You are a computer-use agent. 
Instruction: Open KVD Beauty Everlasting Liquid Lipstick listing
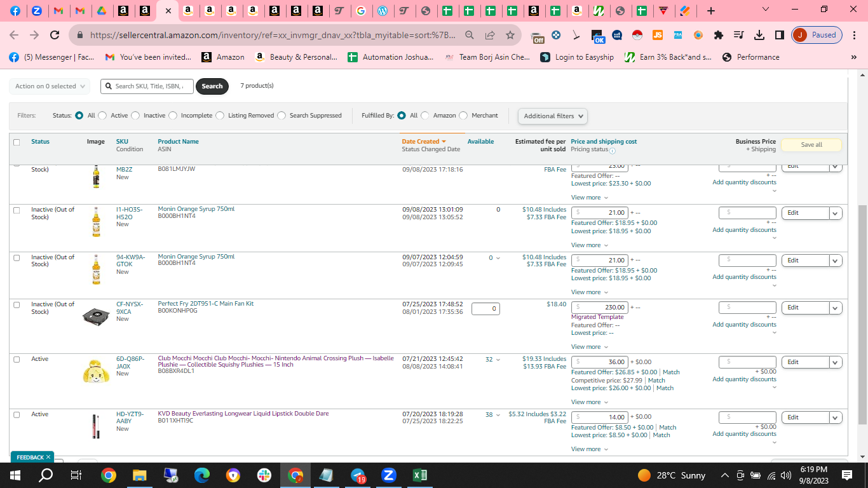point(243,414)
